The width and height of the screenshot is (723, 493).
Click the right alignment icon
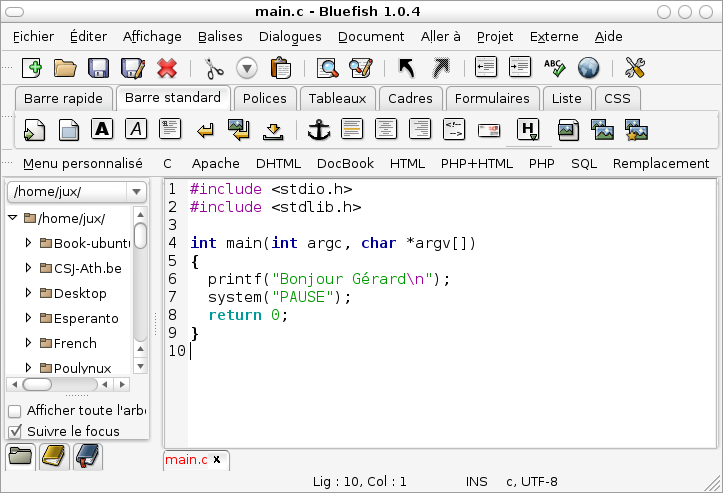coord(420,129)
